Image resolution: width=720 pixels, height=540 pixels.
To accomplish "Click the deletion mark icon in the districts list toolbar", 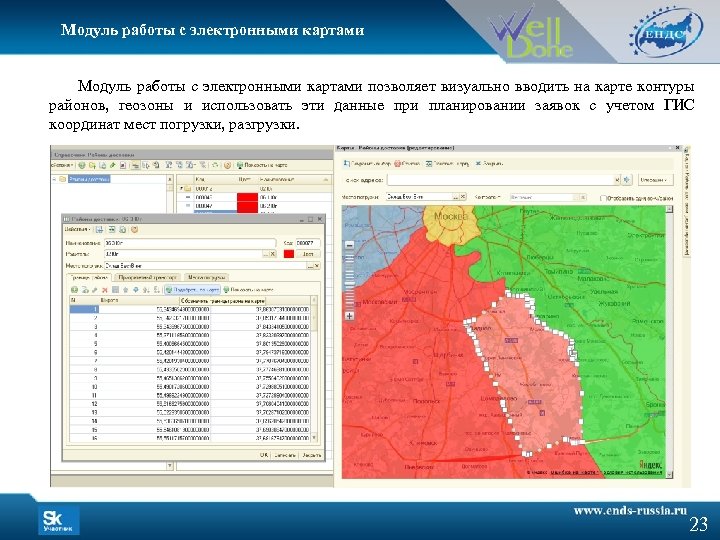I will click(x=123, y=165).
